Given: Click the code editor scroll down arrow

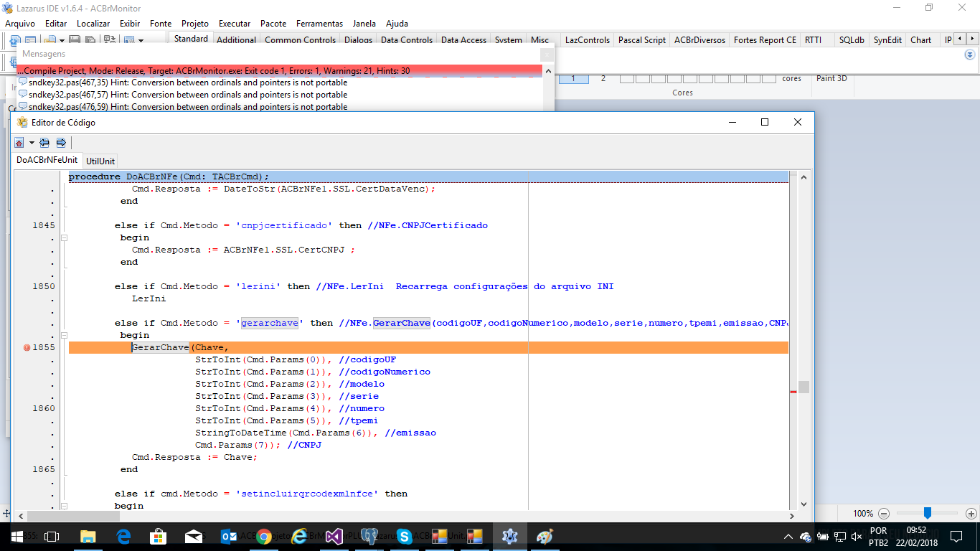Looking at the screenshot, I should point(804,504).
